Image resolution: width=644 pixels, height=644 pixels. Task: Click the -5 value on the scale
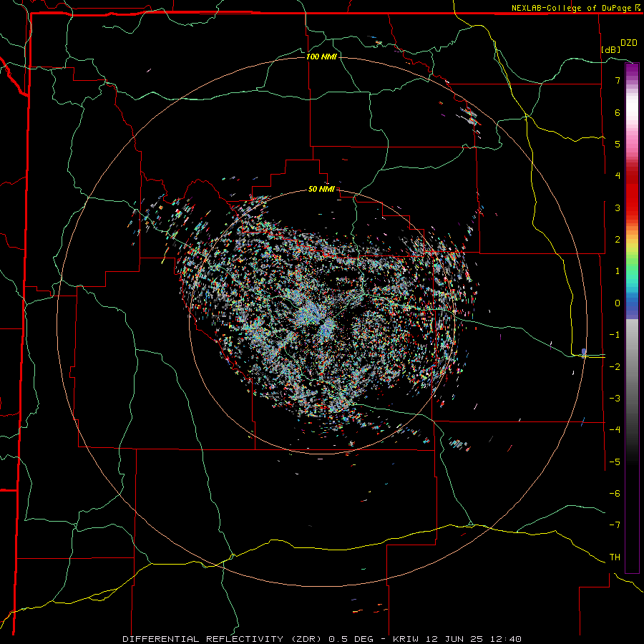615,462
